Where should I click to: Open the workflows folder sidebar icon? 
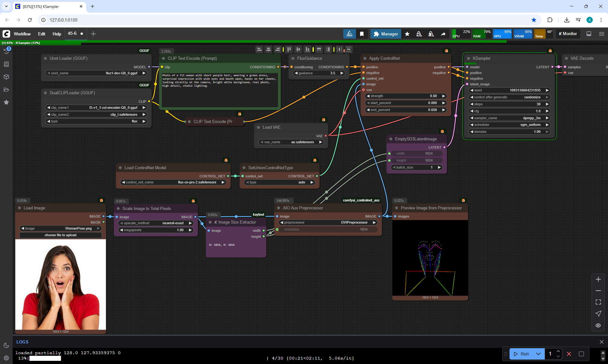[6, 89]
